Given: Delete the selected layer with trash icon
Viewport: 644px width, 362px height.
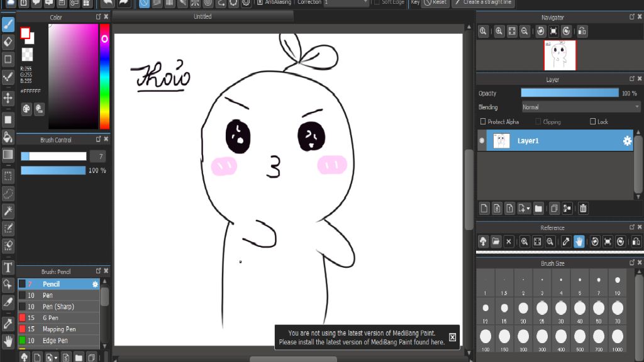Looking at the screenshot, I should pos(583,209).
